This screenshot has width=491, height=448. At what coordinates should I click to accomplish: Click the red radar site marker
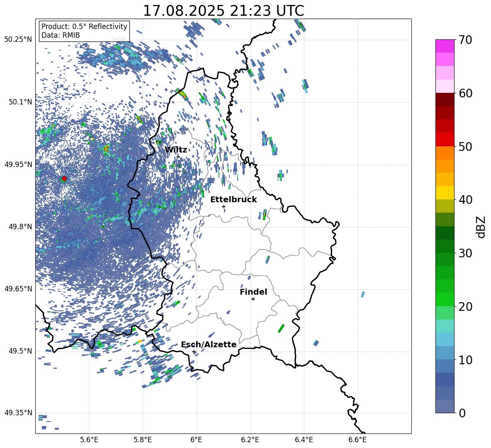click(64, 179)
